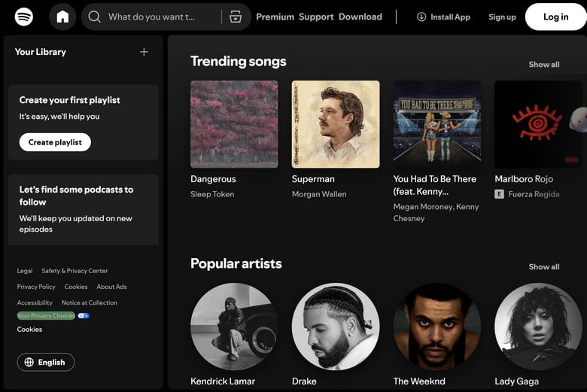Click the Lady Gaga name label
This screenshot has width=587, height=392.
click(516, 381)
